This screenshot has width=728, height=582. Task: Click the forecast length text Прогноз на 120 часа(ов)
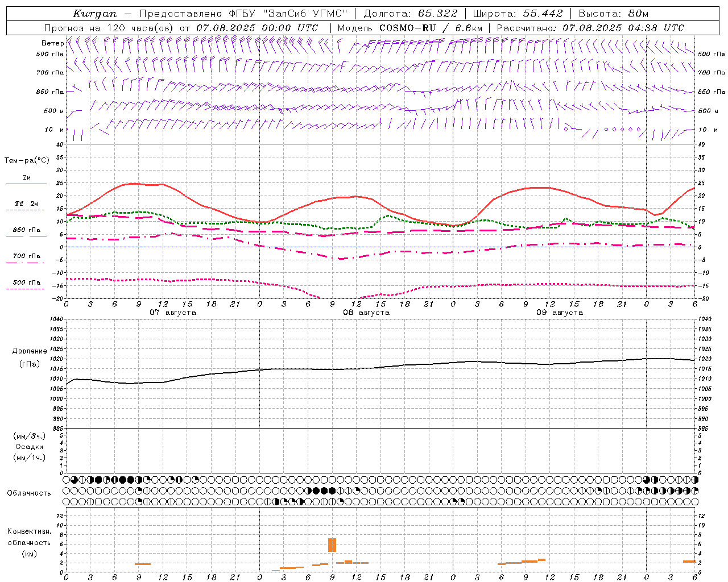click(109, 28)
